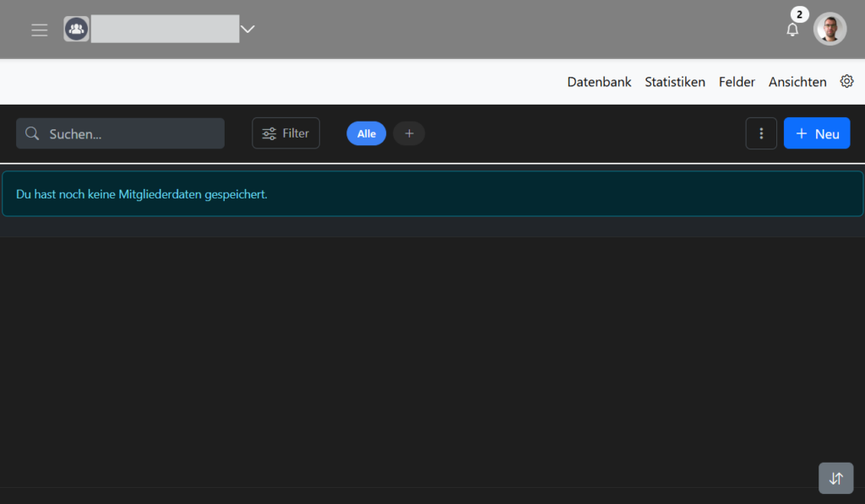Screen dimensions: 865x504
Task: Click the empty member data info banner
Action: point(432,194)
